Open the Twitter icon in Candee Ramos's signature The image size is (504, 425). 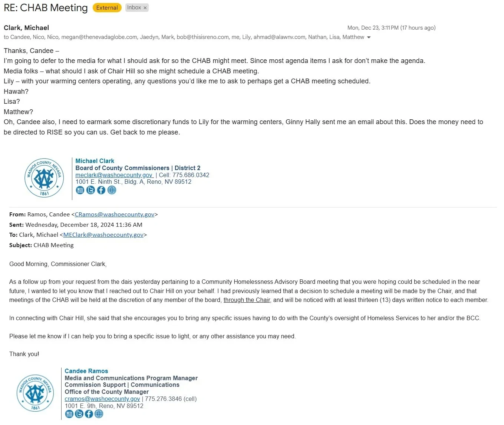(x=79, y=414)
